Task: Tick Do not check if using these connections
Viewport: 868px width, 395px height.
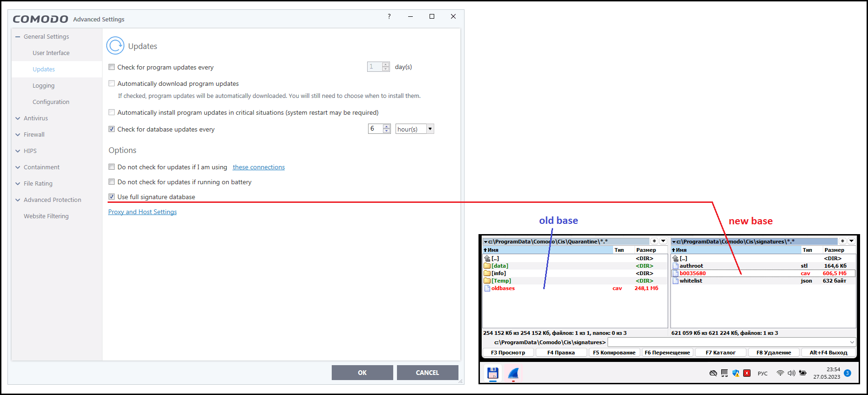Action: coord(112,167)
